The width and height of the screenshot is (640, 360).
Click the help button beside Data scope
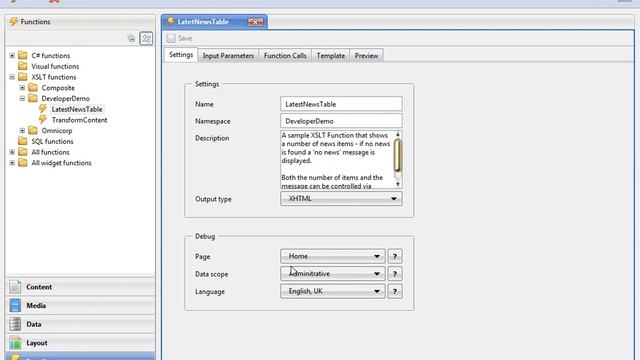point(395,274)
